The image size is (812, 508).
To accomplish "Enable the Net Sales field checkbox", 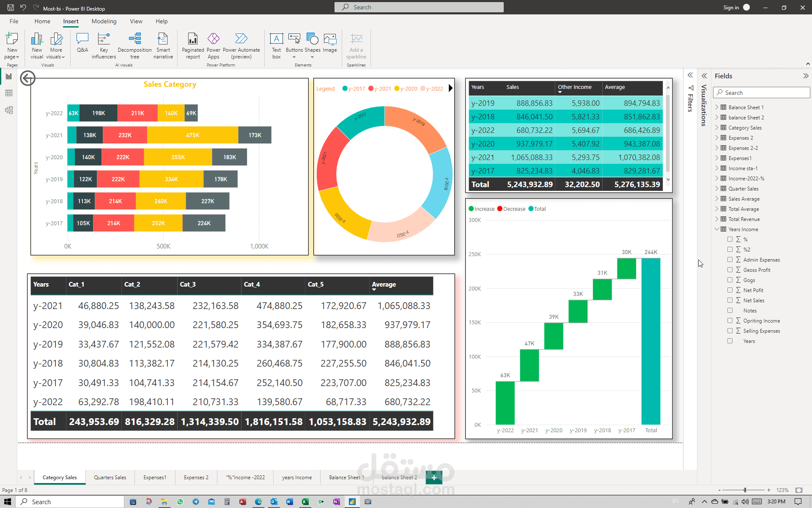I will (730, 300).
